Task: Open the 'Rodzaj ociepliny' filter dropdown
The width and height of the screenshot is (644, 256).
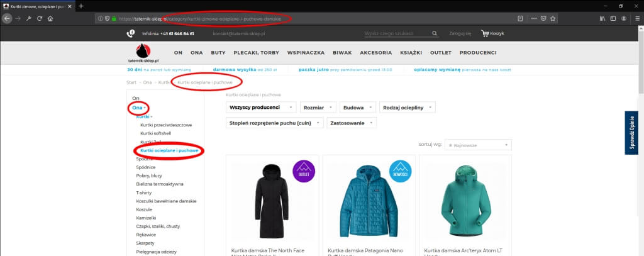Action: click(408, 108)
